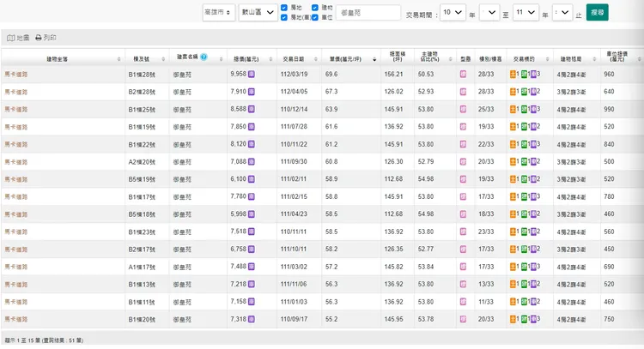
Task: Open the start month dropdown after start year
Action: (489, 13)
